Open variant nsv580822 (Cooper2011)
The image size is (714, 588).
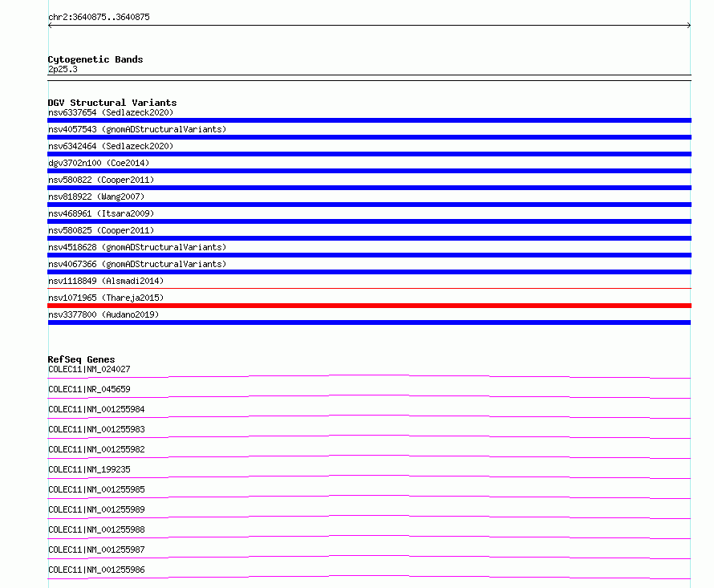(101, 180)
